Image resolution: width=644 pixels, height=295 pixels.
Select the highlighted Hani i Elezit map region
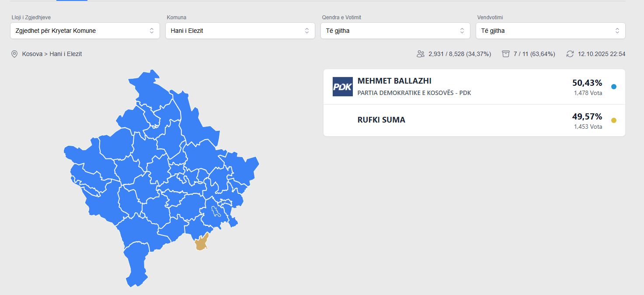click(x=200, y=243)
